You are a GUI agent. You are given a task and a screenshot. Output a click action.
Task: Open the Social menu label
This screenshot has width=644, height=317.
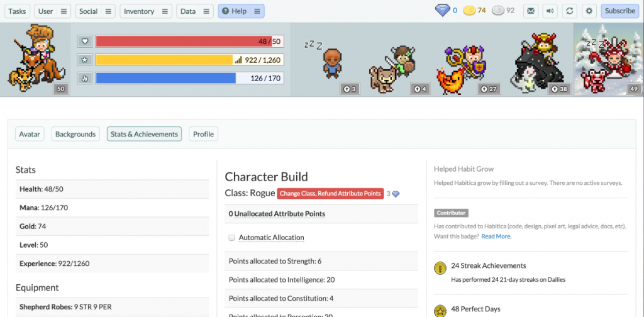(x=88, y=11)
